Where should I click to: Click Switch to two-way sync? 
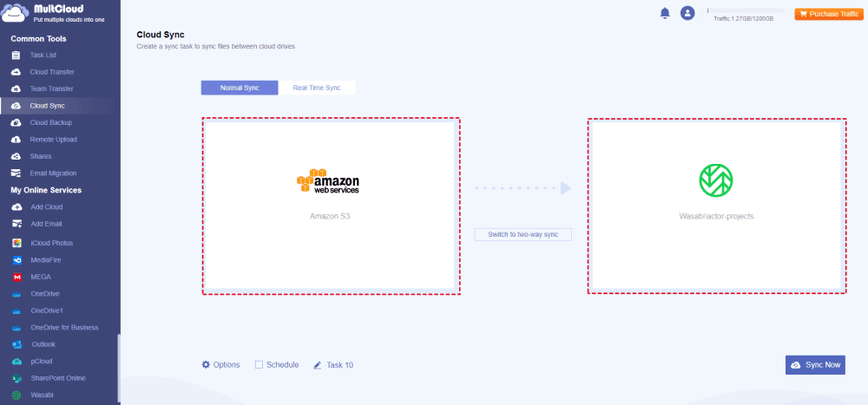coord(523,235)
